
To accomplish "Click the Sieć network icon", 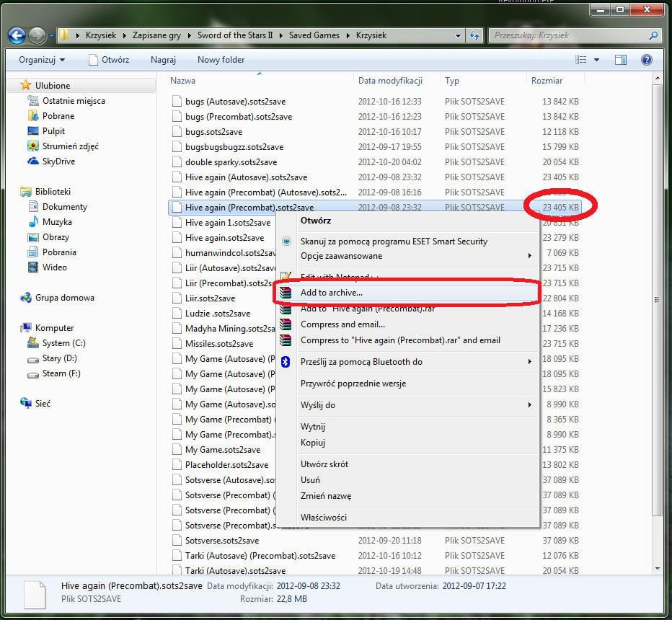I will point(26,403).
